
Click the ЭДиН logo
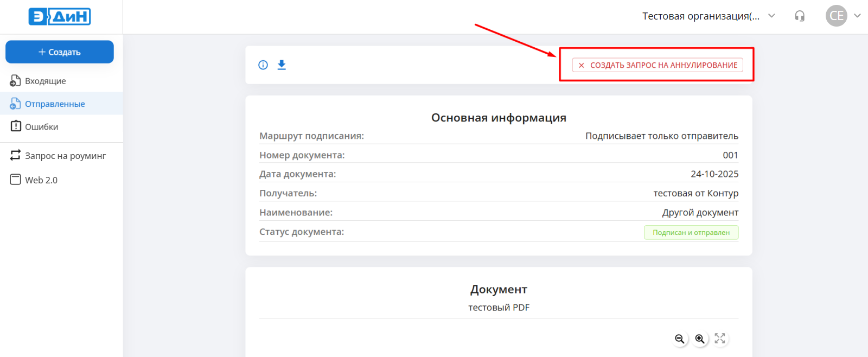(x=60, y=17)
